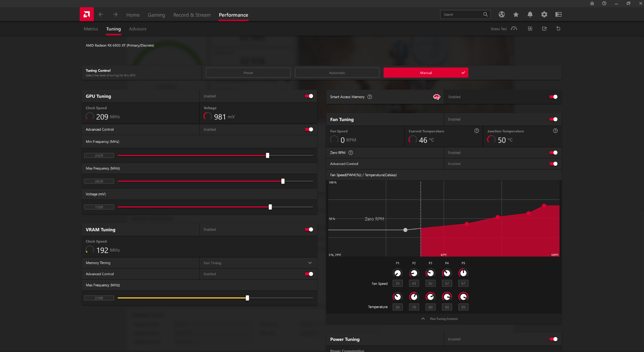Click the bug report icon in title bar
The width and height of the screenshot is (644, 352).
(x=592, y=3)
